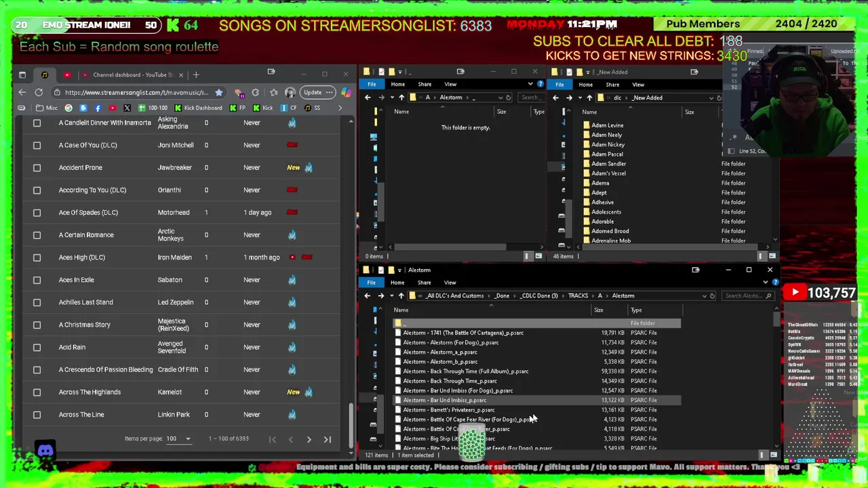Click flame icon on Acid Rain row
The width and height of the screenshot is (868, 488).
[x=292, y=347]
